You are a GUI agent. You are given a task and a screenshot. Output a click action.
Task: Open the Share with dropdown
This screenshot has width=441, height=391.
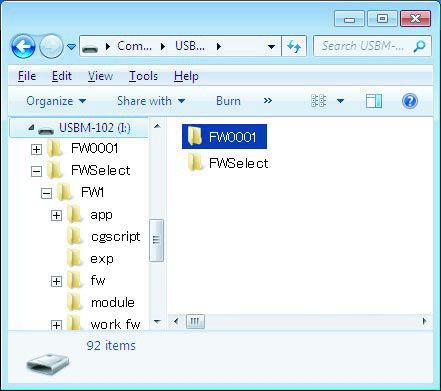151,101
